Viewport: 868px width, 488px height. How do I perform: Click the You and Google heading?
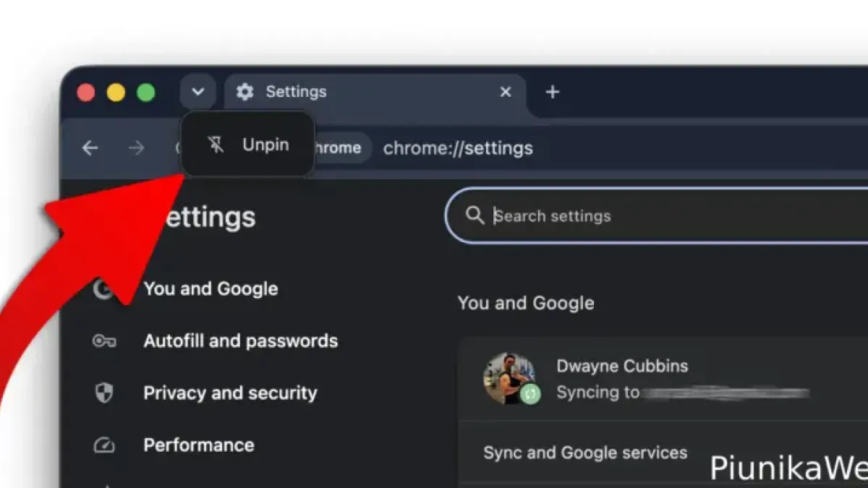(x=526, y=303)
